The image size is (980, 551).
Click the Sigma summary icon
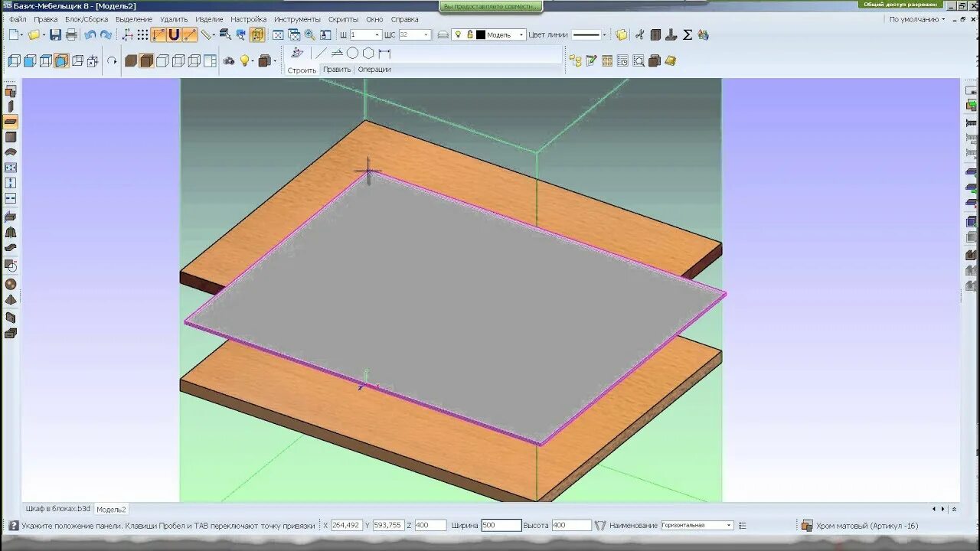pos(687,34)
